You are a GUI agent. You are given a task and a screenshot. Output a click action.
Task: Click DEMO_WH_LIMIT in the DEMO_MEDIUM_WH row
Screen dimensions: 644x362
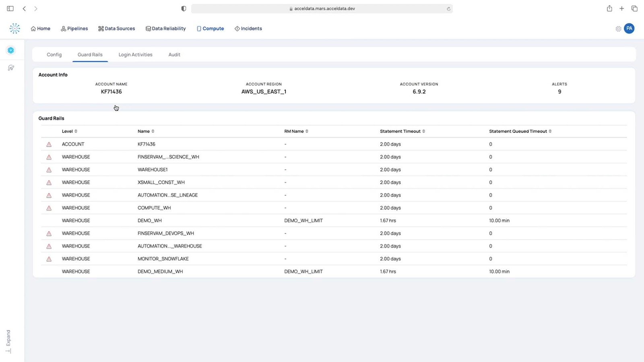point(303,272)
